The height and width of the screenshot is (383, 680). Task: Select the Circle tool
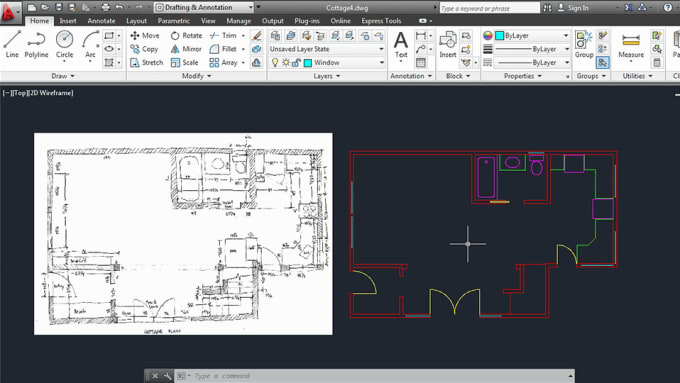[64, 44]
